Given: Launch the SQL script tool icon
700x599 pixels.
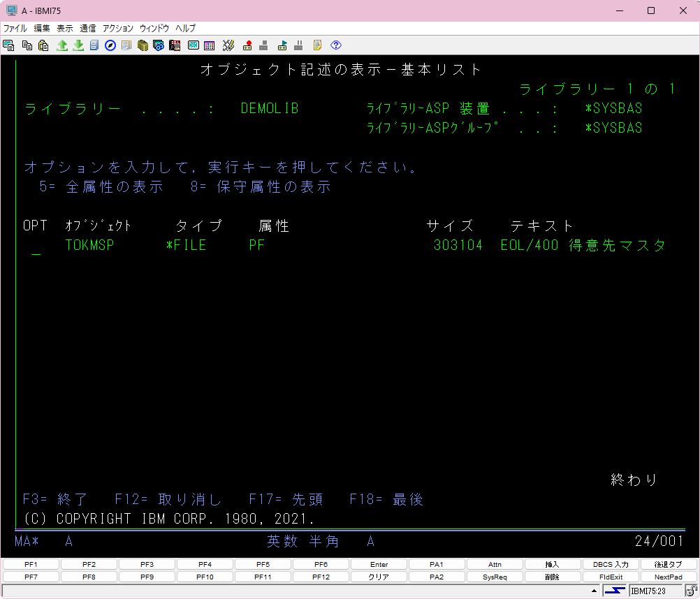Looking at the screenshot, I should (175, 45).
